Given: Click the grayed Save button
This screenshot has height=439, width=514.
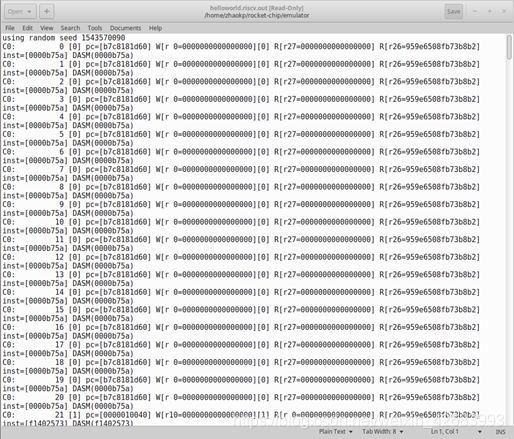Looking at the screenshot, I should (453, 12).
